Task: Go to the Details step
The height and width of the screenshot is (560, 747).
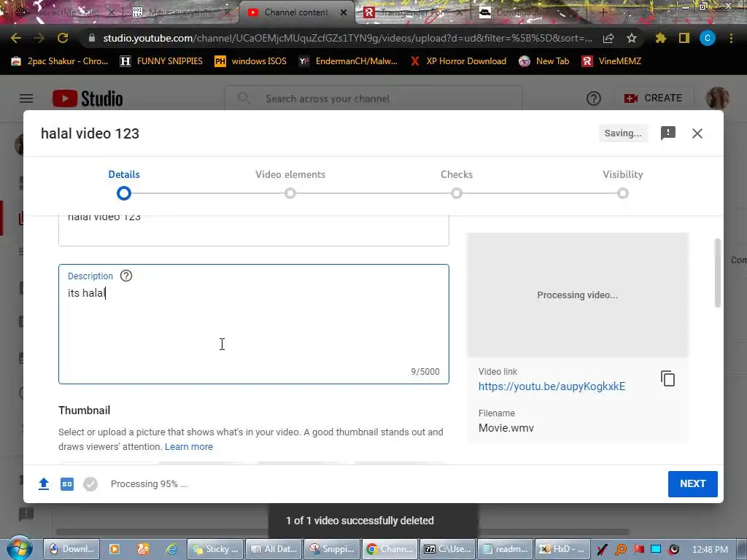Action: 124,183
